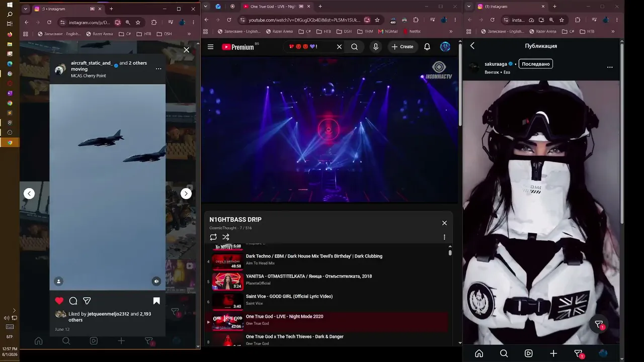This screenshot has height=362, width=644.
Task: Open the MCAS Cherry Point location
Action: 89,75
